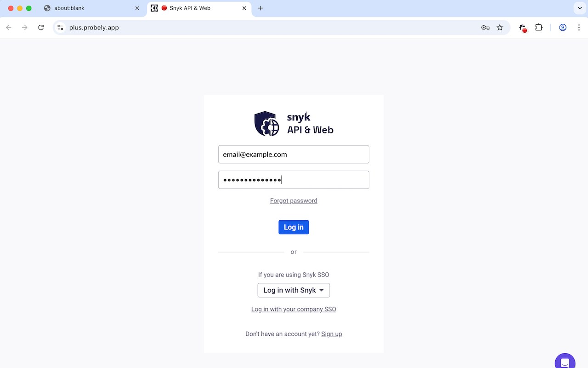The width and height of the screenshot is (588, 368).
Task: Open the Extensions puzzle icon
Action: coord(539,28)
